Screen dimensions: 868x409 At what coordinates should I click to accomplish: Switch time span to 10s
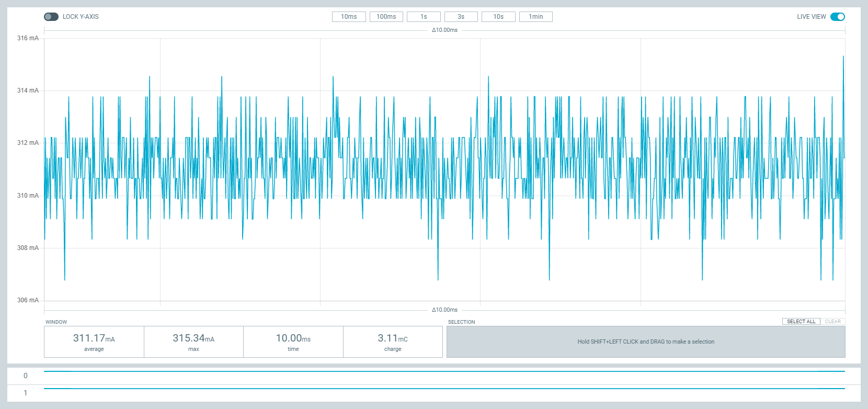point(498,17)
